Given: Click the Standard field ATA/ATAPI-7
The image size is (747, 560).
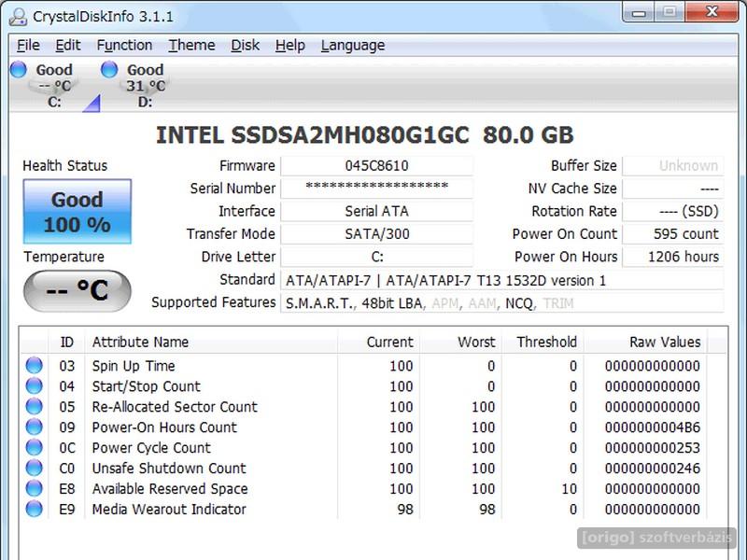Looking at the screenshot, I should click(x=502, y=280).
